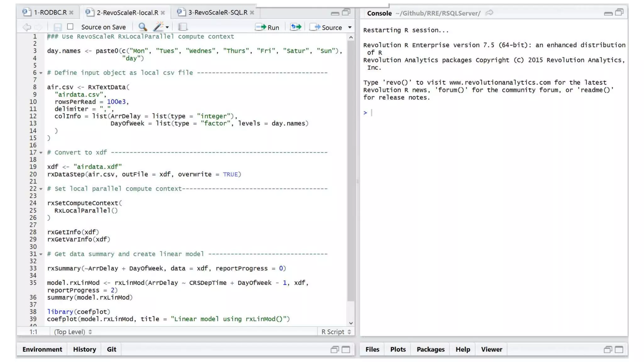Image resolution: width=644 pixels, height=362 pixels.
Task: Open the Source button dropdown arrow
Action: tap(350, 27)
